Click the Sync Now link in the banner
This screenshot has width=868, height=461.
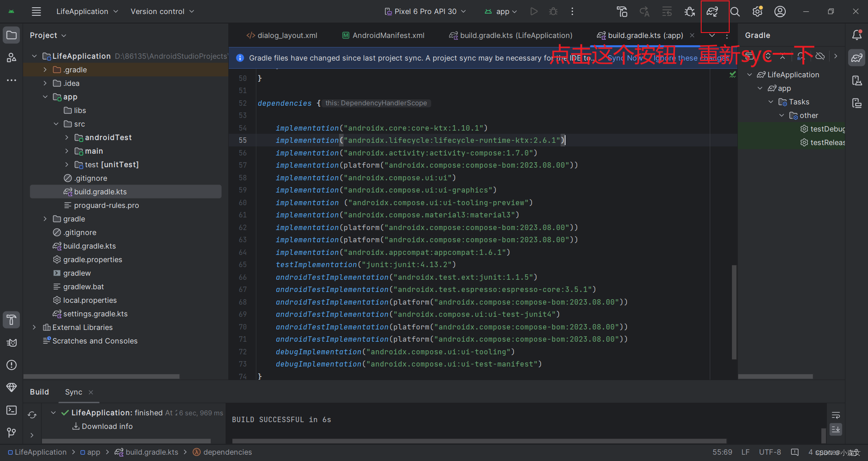point(625,58)
